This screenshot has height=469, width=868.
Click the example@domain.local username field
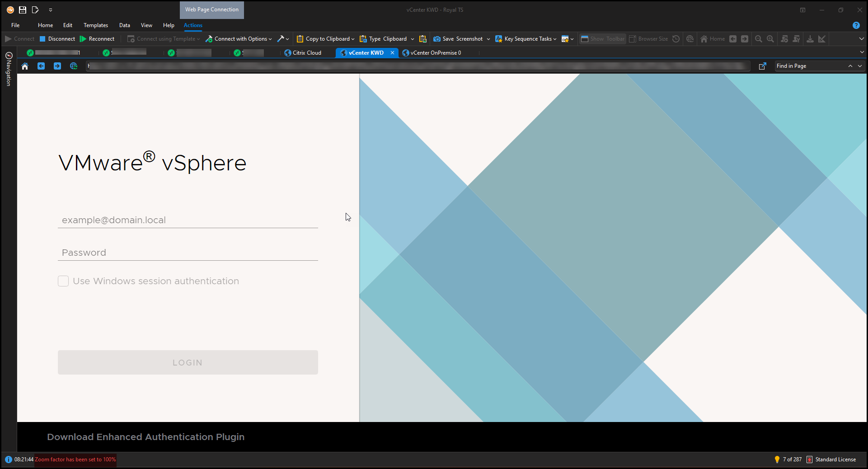click(188, 220)
